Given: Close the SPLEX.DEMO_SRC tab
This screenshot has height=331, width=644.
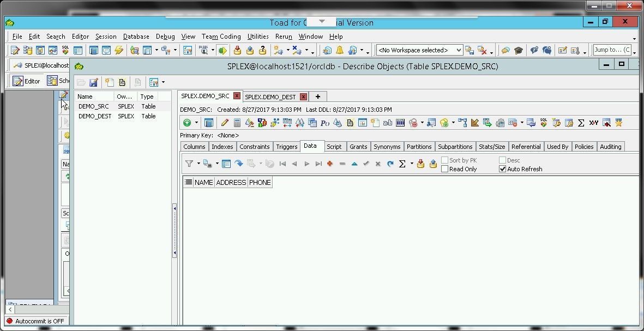Looking at the screenshot, I should 237,95.
